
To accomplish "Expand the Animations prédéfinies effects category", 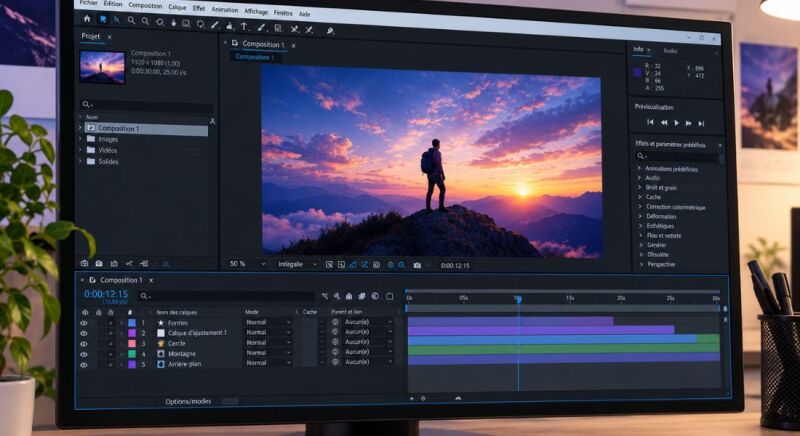I will [639, 168].
